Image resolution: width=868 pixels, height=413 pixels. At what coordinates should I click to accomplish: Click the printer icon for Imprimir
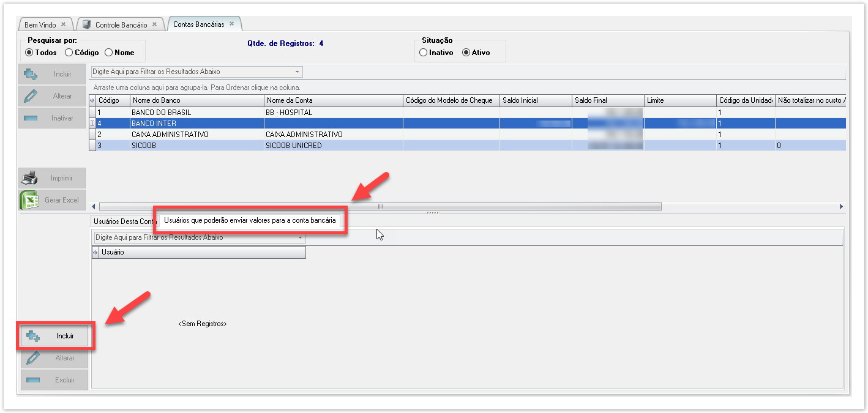coord(30,178)
